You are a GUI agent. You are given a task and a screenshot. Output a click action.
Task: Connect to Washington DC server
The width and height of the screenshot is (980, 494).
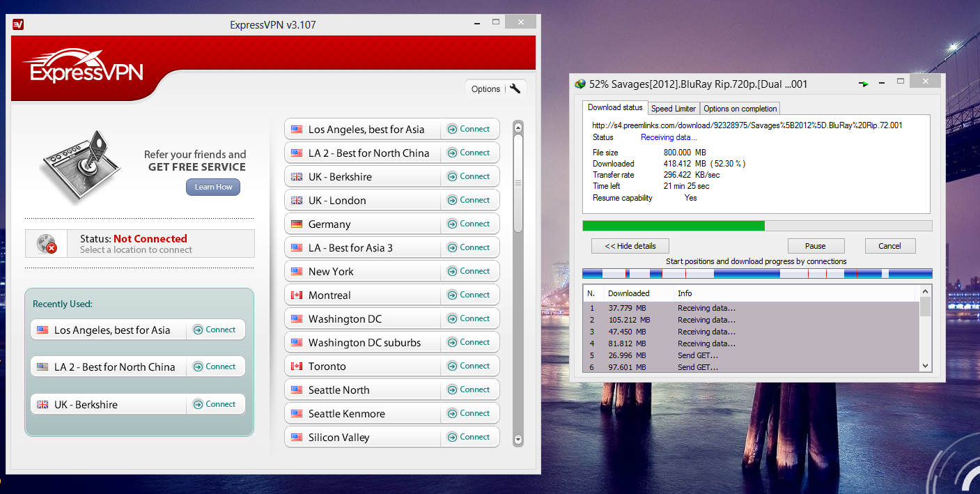[469, 318]
